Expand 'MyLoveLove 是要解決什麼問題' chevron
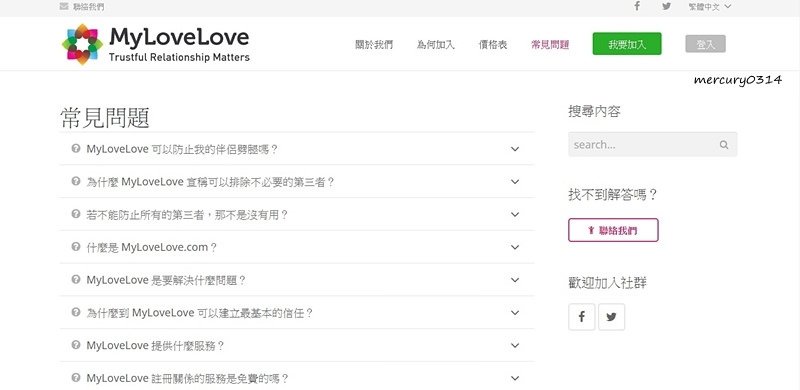This screenshot has width=800, height=390. tap(515, 280)
